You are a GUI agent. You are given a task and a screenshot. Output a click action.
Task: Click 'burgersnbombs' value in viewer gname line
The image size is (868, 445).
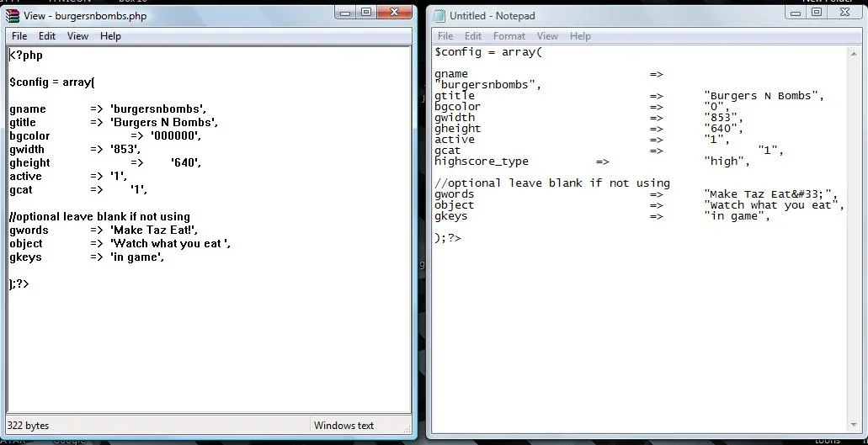pos(157,109)
